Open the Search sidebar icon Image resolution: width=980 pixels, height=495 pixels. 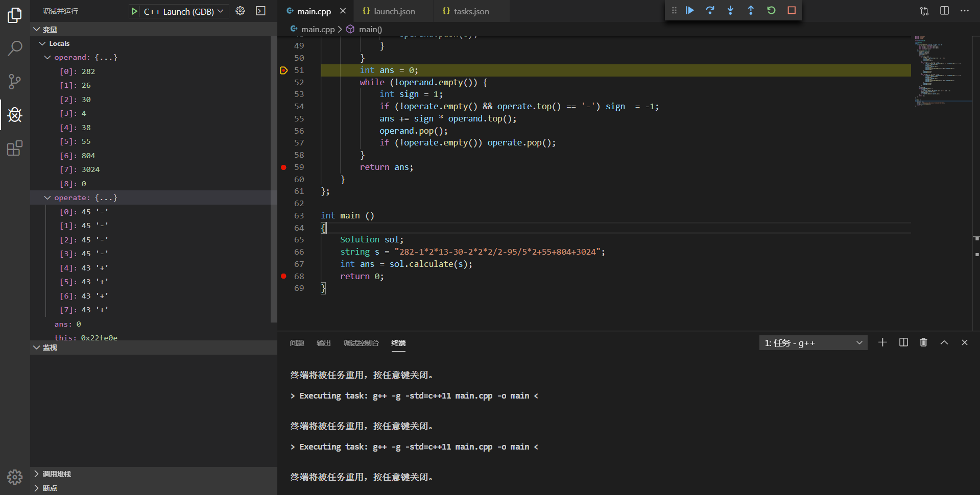(15, 48)
